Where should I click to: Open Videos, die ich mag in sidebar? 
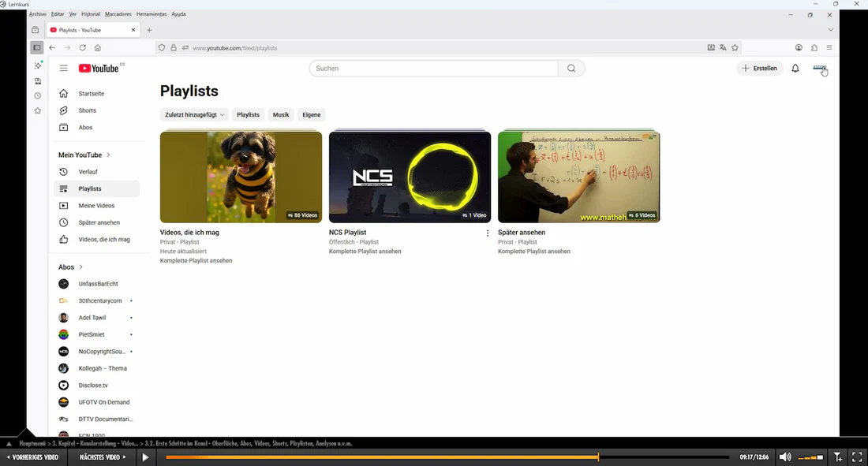103,240
